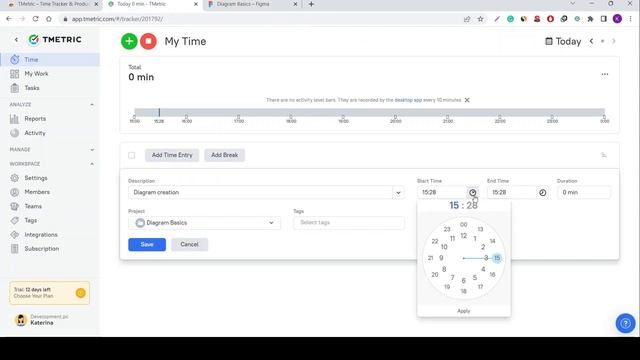Expand the Description dropdown arrow
Screen dimensions: 640x360
[398, 193]
